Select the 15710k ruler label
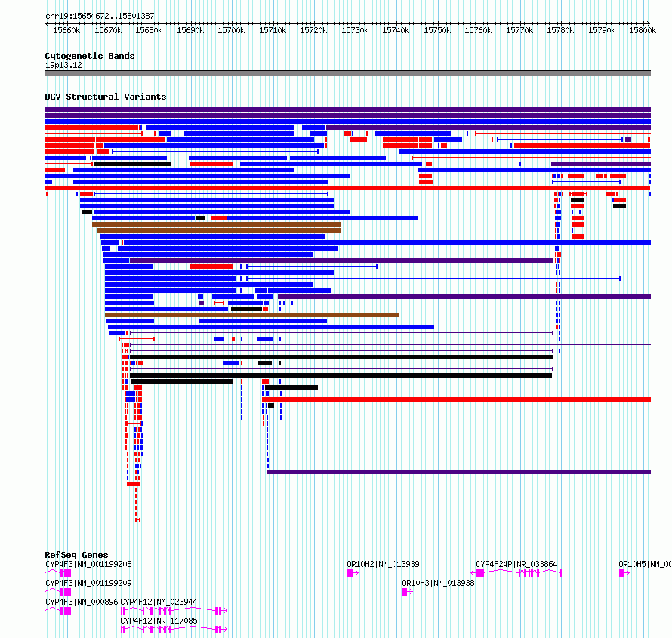Image resolution: width=672 pixels, height=638 pixels. (273, 30)
